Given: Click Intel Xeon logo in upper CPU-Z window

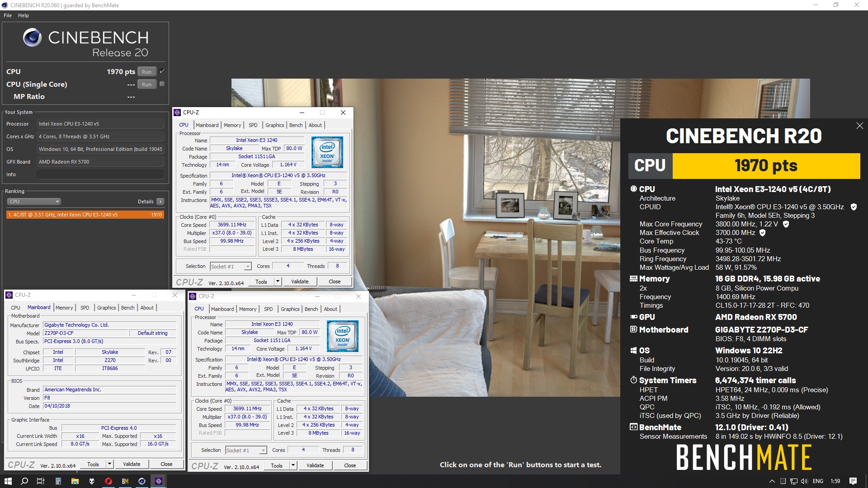Looking at the screenshot, I should point(327,152).
